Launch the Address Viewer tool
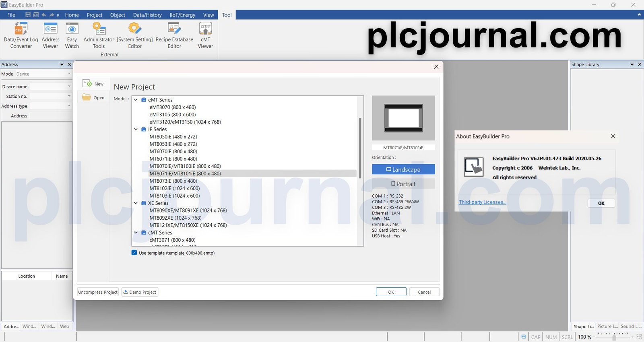This screenshot has height=342, width=644. [50, 35]
